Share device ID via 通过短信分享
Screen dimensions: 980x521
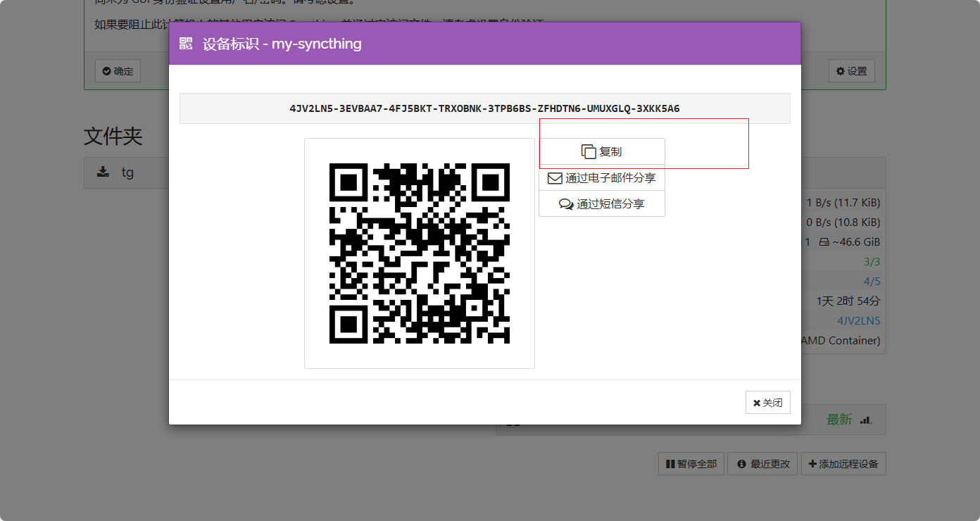(x=602, y=204)
